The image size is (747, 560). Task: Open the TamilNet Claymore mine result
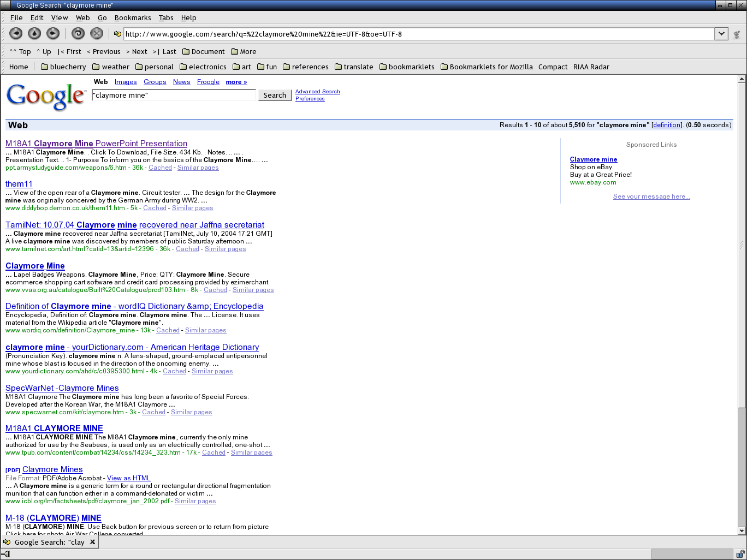tap(135, 225)
